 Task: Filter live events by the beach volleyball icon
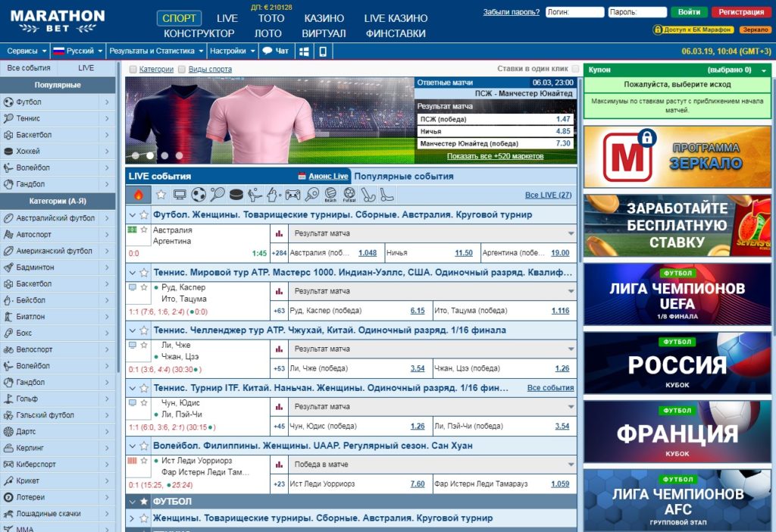(330, 195)
